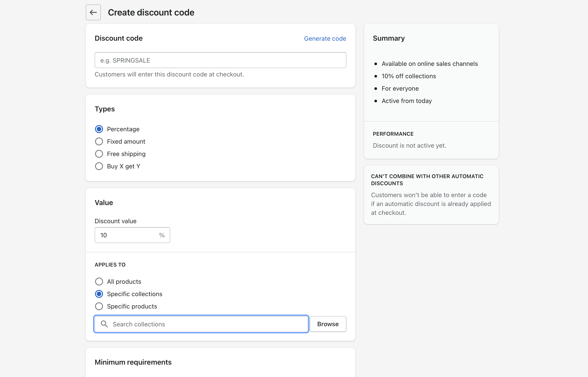Click the Search collections field
Screen dimensions: 588x377
coord(201,324)
